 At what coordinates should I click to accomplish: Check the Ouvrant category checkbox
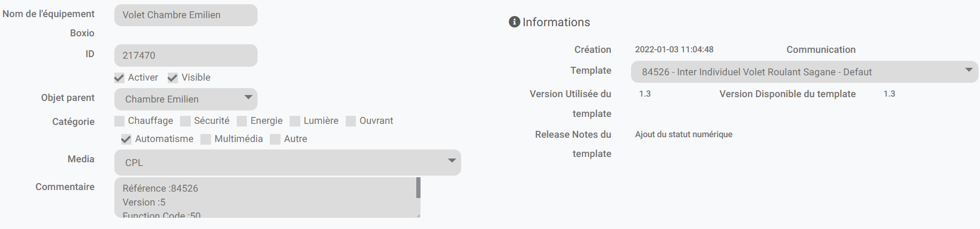[351, 121]
